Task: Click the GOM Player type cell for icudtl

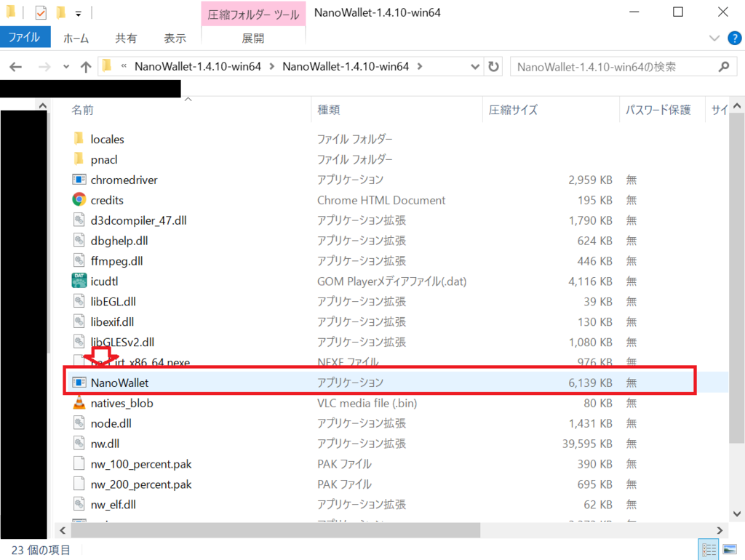Action: pyautogui.click(x=391, y=281)
